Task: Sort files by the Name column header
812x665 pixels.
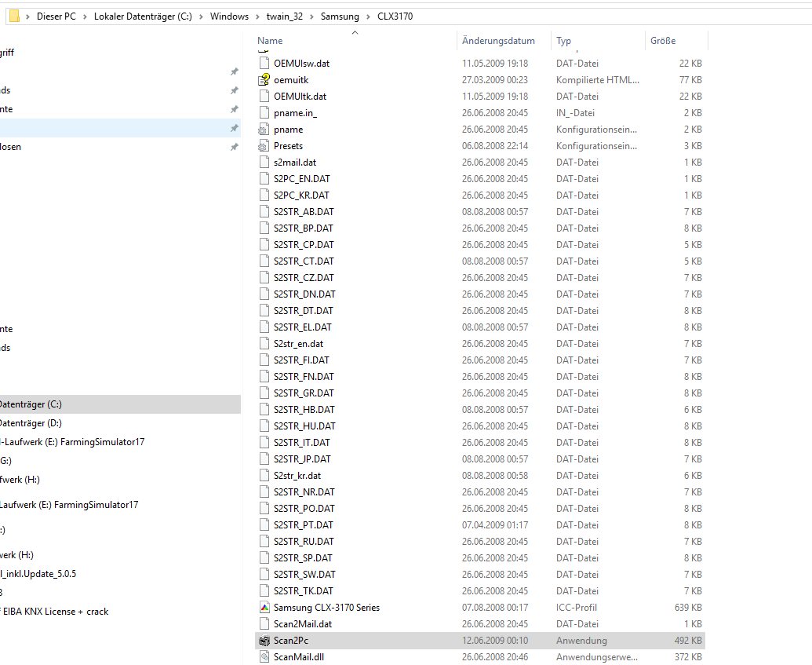Action: pos(355,40)
